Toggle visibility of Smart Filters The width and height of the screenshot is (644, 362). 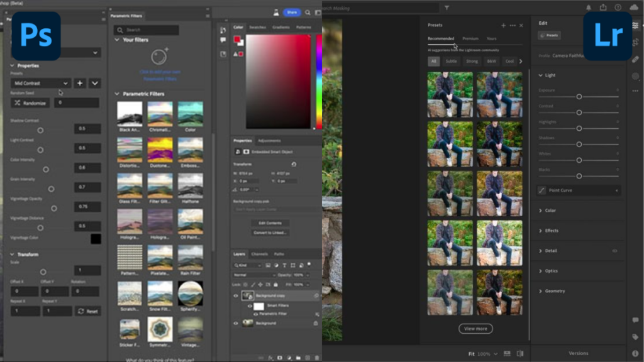(x=250, y=305)
